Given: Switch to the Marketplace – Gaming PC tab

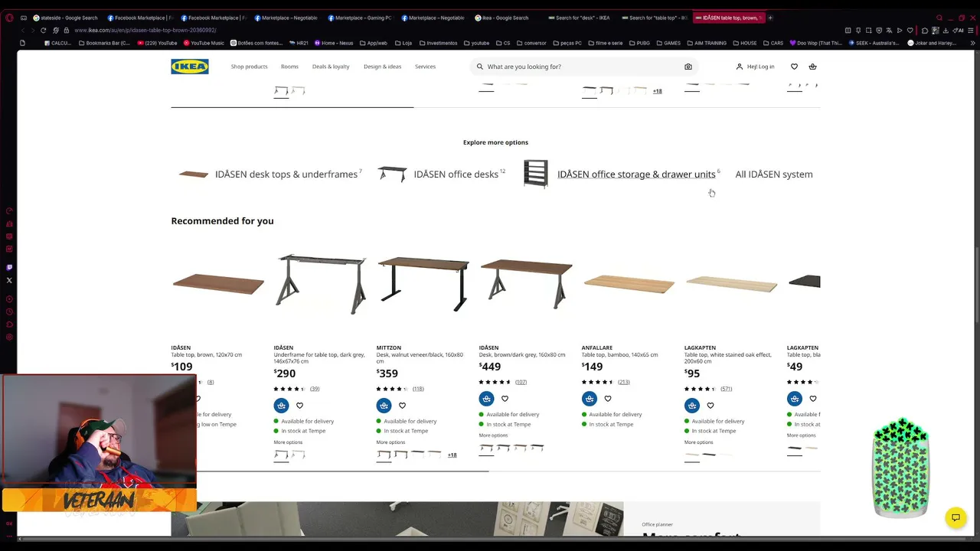Looking at the screenshot, I should click(359, 18).
